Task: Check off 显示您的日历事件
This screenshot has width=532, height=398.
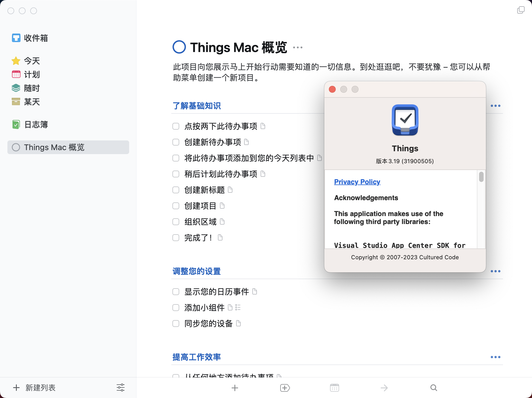Action: point(176,292)
